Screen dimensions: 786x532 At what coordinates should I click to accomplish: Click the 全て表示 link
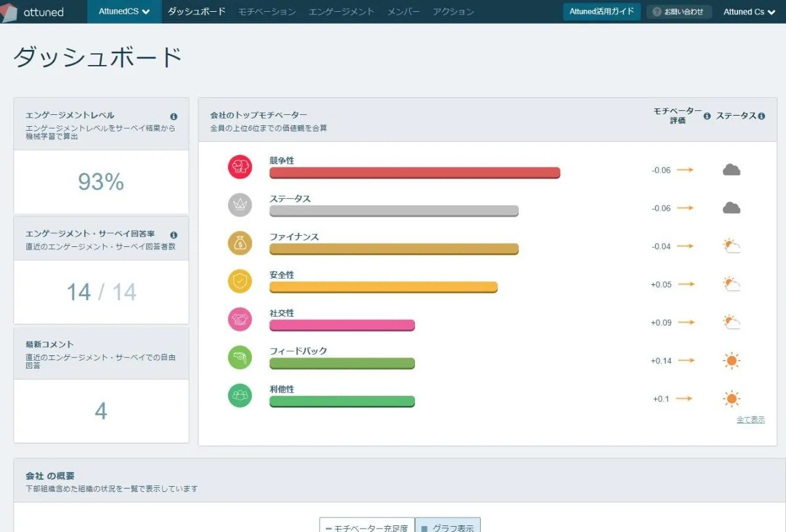click(751, 419)
